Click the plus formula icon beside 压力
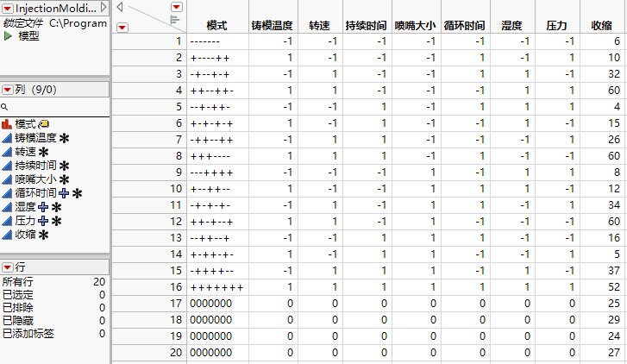This screenshot has width=627, height=364. tap(43, 221)
